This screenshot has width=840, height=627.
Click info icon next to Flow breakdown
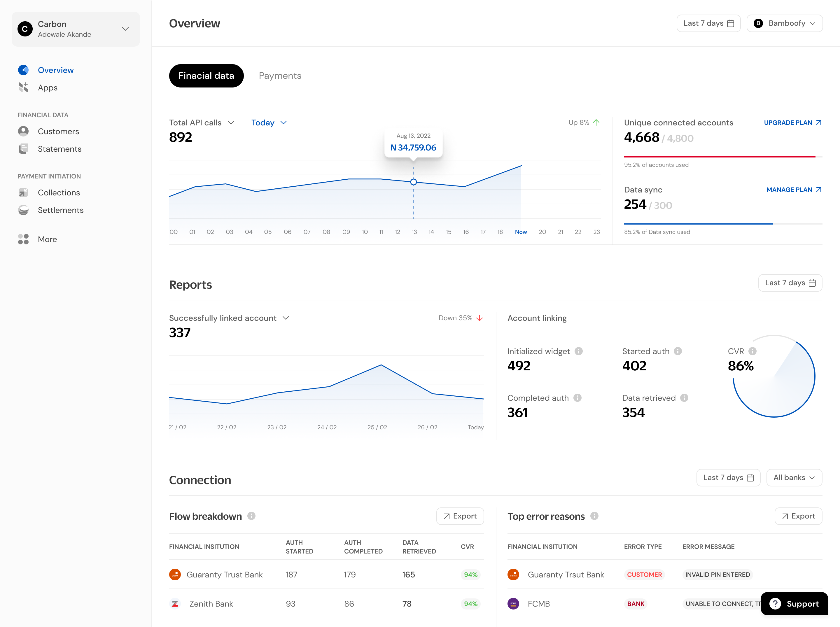251,516
